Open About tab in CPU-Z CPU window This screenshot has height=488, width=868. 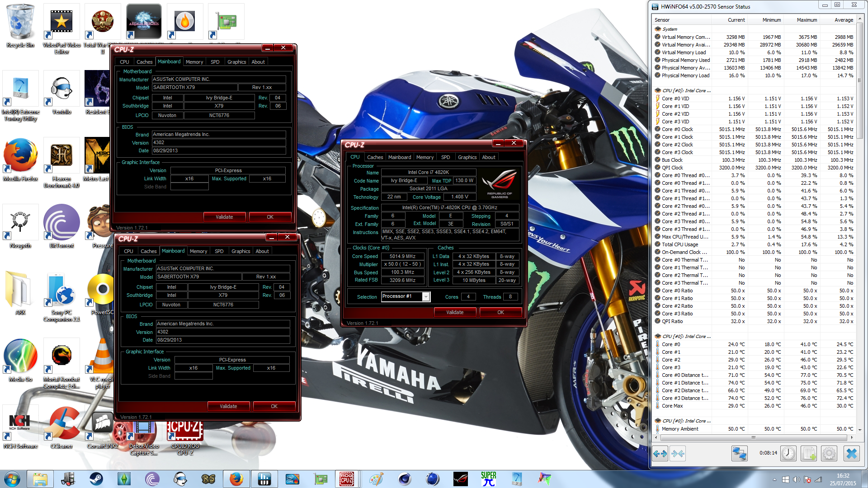click(489, 157)
